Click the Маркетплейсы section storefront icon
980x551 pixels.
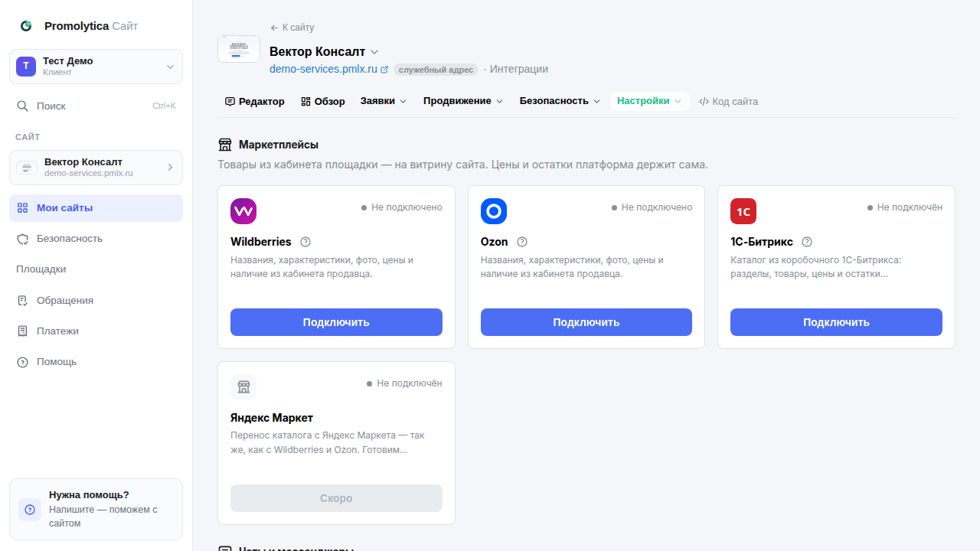pos(225,145)
